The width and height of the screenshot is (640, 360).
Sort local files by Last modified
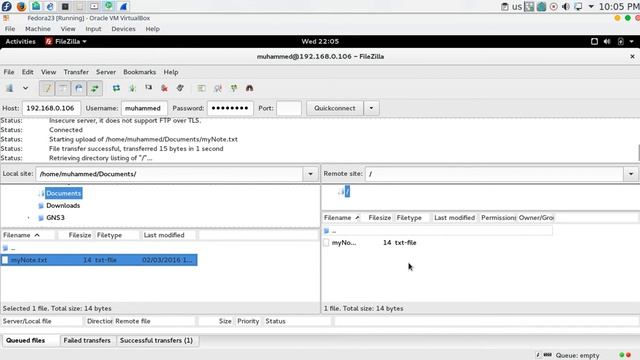169,235
